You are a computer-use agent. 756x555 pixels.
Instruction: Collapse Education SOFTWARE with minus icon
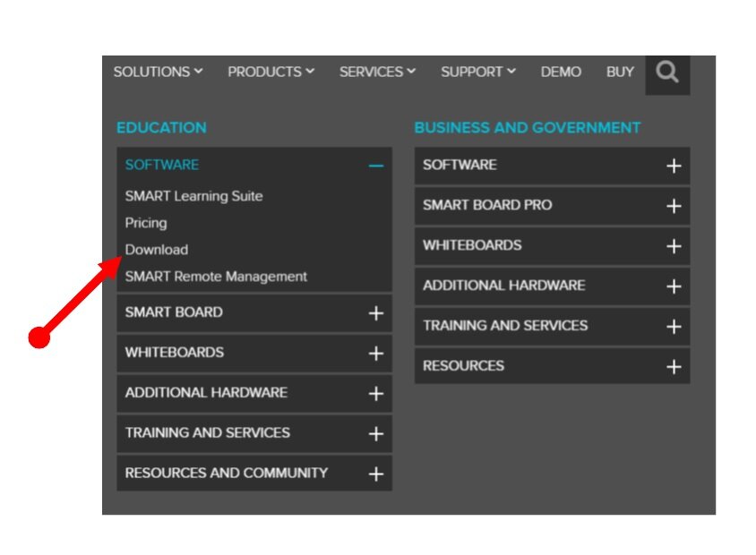point(376,166)
